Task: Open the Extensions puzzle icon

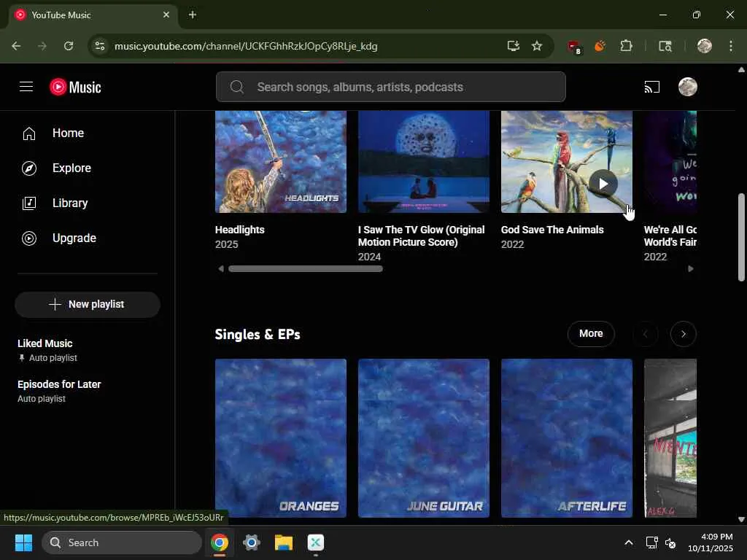Action: click(x=626, y=46)
